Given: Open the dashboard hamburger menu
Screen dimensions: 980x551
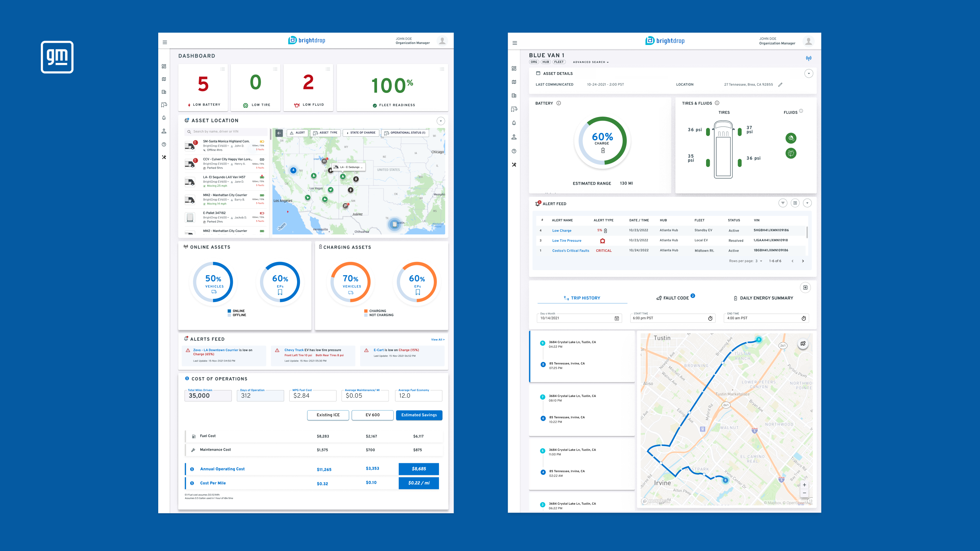Looking at the screenshot, I should (165, 42).
